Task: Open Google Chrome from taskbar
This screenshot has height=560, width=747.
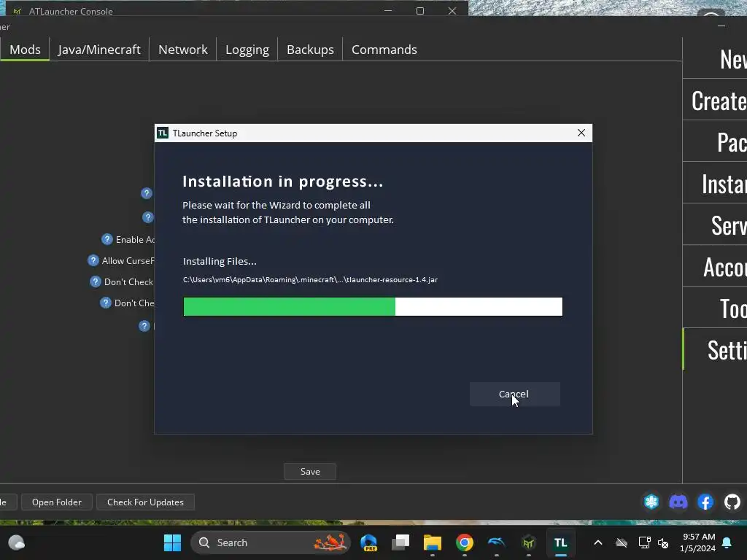Action: click(465, 542)
